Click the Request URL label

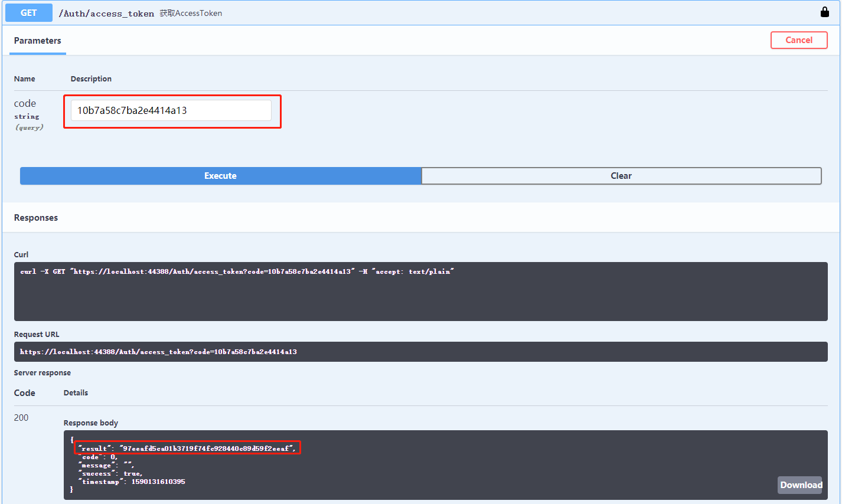37,335
